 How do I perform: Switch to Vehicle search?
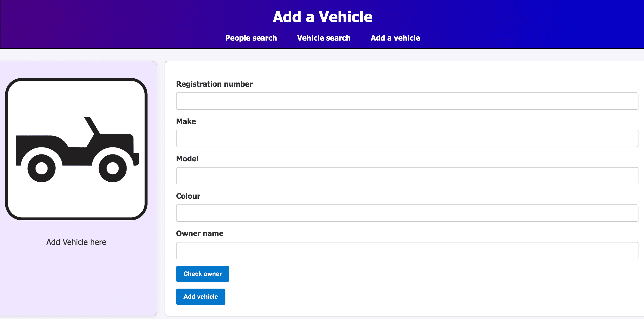tap(324, 38)
